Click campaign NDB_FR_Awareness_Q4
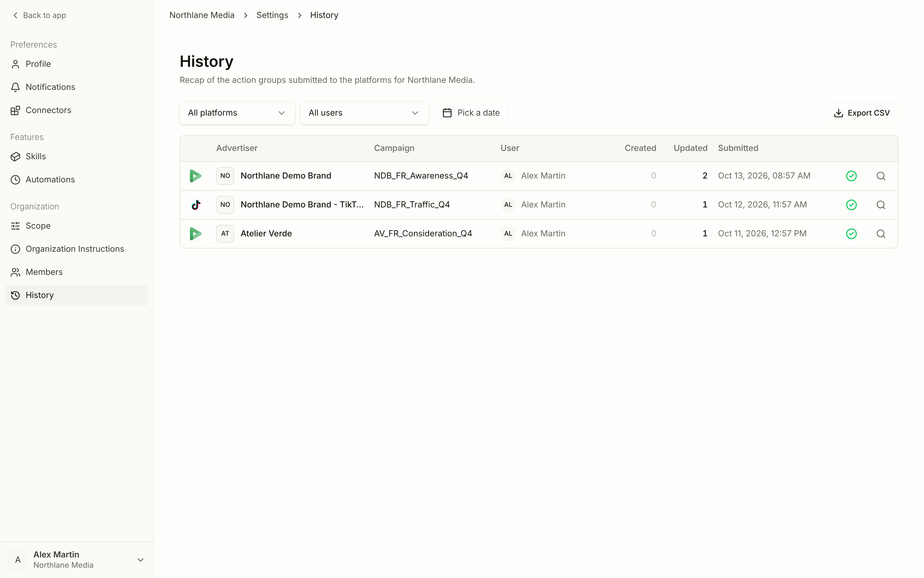Screen dimensions: 924x578 click(421, 176)
